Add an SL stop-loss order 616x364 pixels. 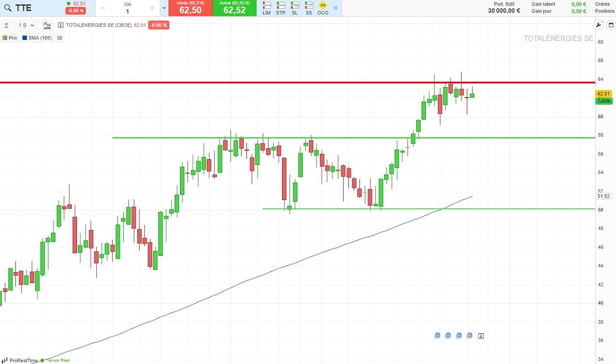coord(295,8)
